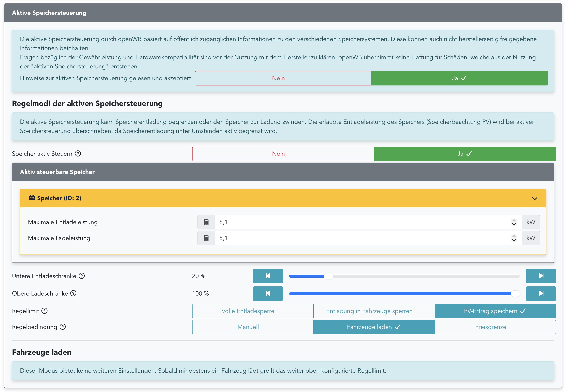Screen dimensions: 567x392
Task: Click stepper arrows in Maximale Entladeleistung field
Action: pos(514,222)
